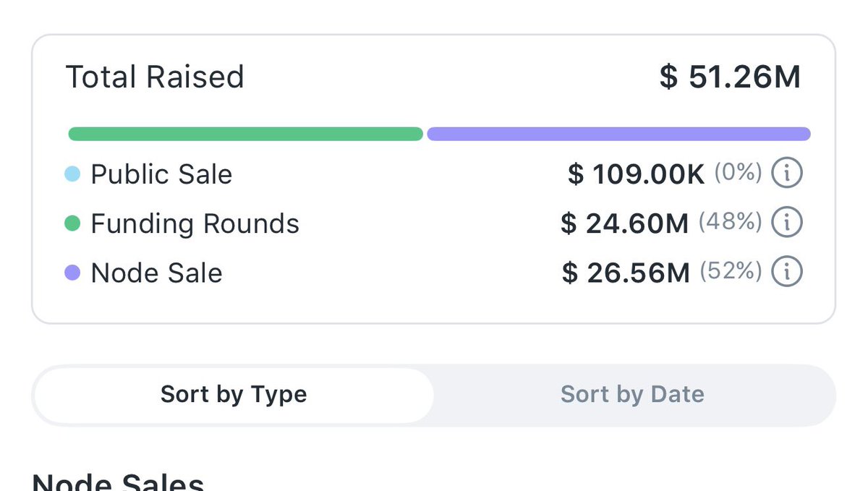The height and width of the screenshot is (491, 868).
Task: Click the Node Sales section heading
Action: point(118,482)
